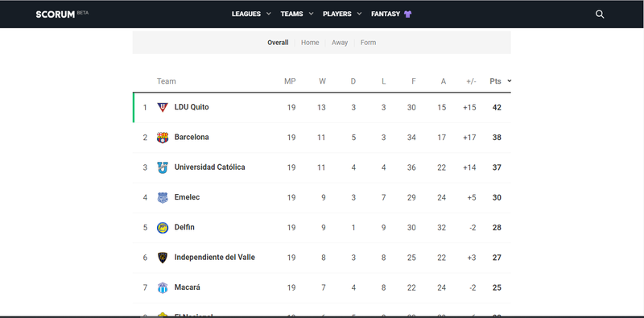Expand the Players dropdown menu
This screenshot has width=644, height=318.
click(x=342, y=14)
